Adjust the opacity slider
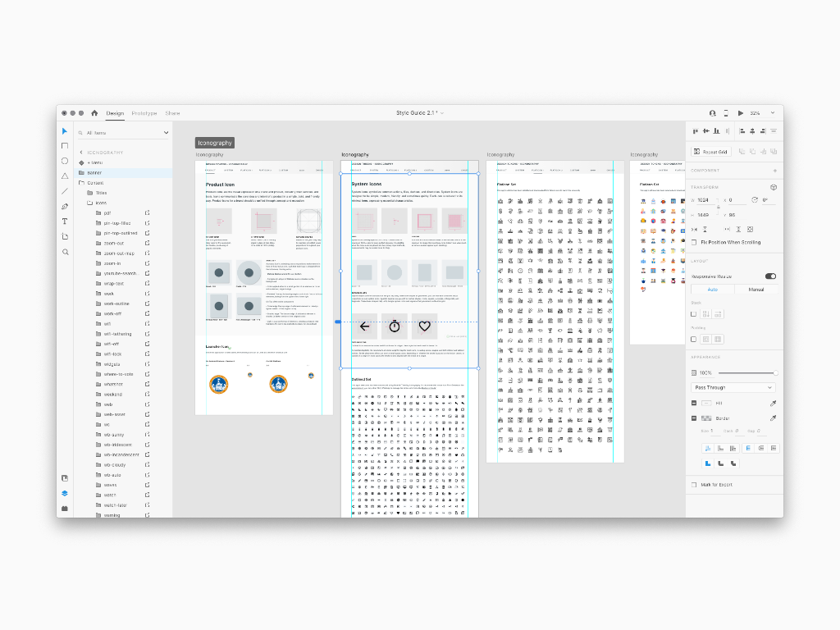The width and height of the screenshot is (840, 630). [x=746, y=373]
